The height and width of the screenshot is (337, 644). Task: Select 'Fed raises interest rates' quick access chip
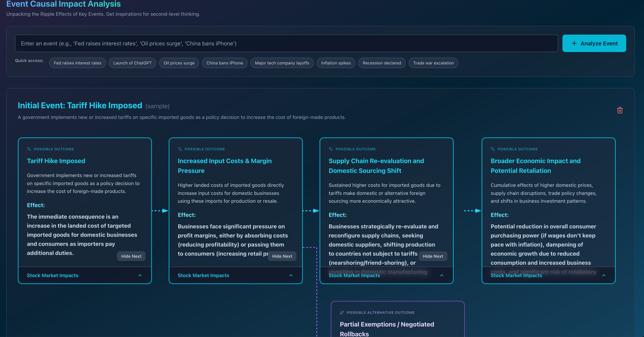78,63
